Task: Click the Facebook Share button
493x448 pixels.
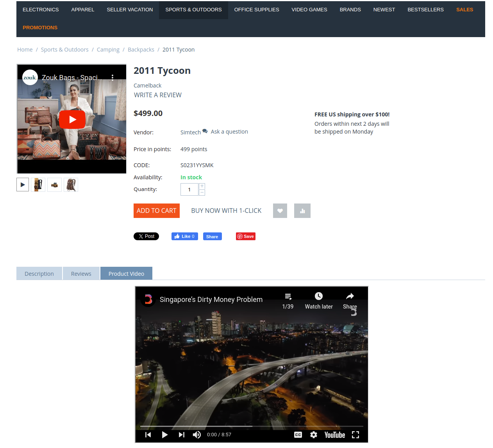Action: (212, 236)
